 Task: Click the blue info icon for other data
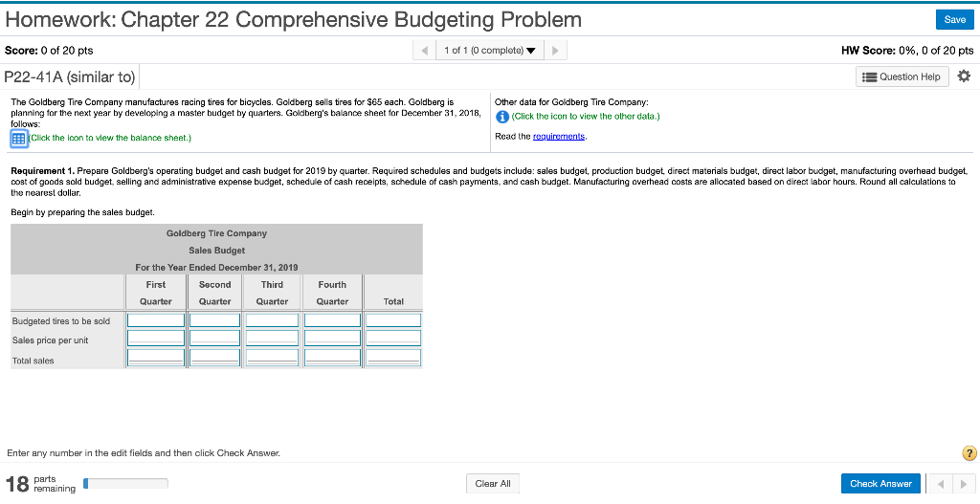(x=501, y=117)
